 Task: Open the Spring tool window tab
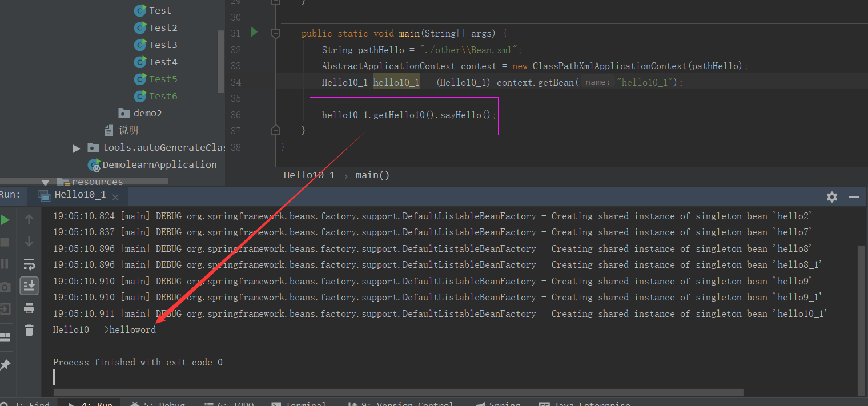pyautogui.click(x=498, y=403)
